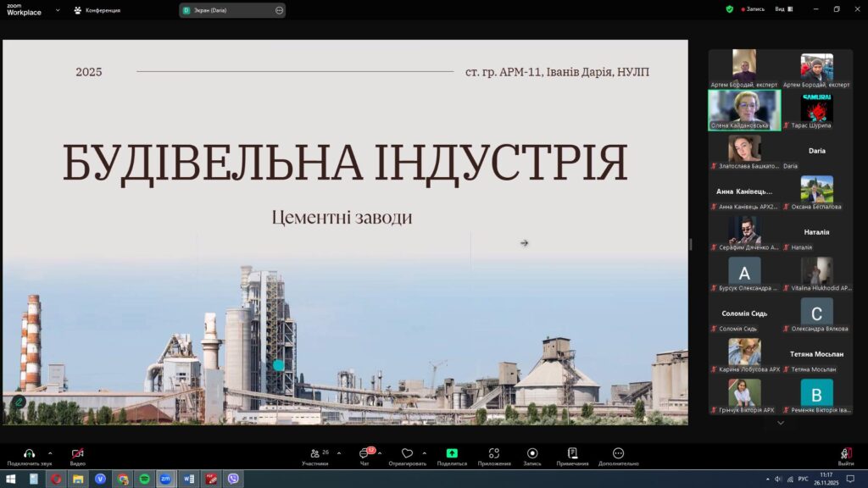
Task: Open Приложения apps icon
Action: (x=494, y=453)
